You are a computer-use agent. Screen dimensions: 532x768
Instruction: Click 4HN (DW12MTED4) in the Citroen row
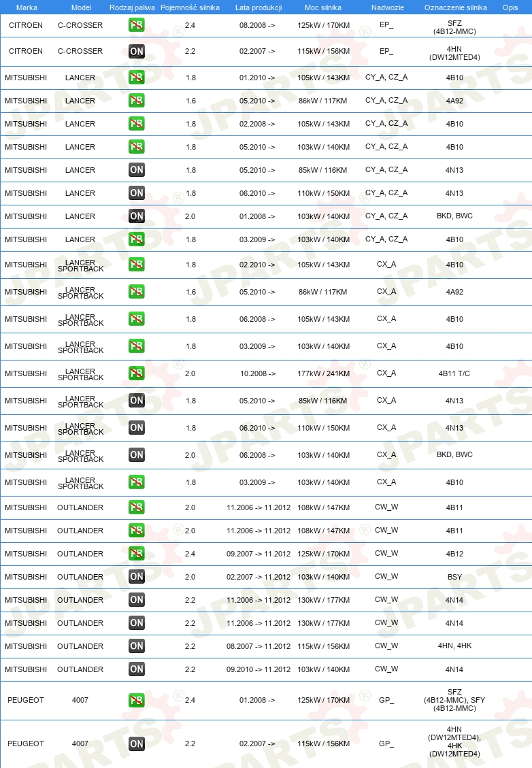(x=454, y=53)
